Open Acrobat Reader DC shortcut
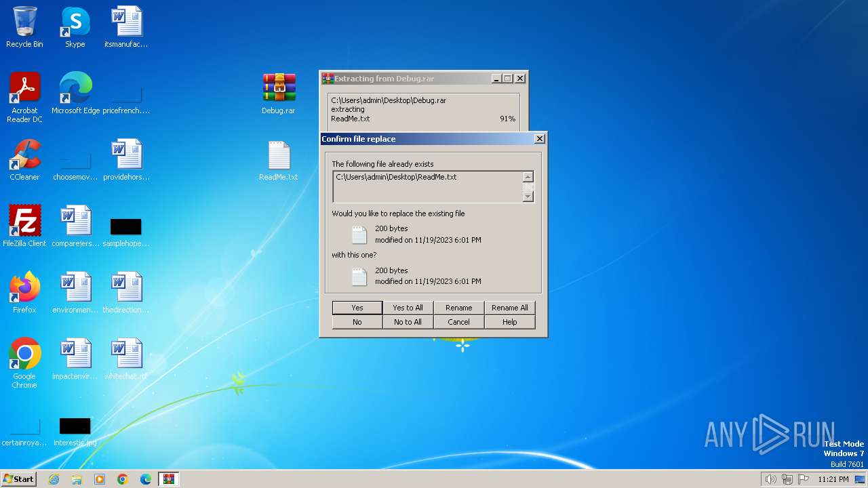The image size is (868, 488). pyautogui.click(x=24, y=98)
